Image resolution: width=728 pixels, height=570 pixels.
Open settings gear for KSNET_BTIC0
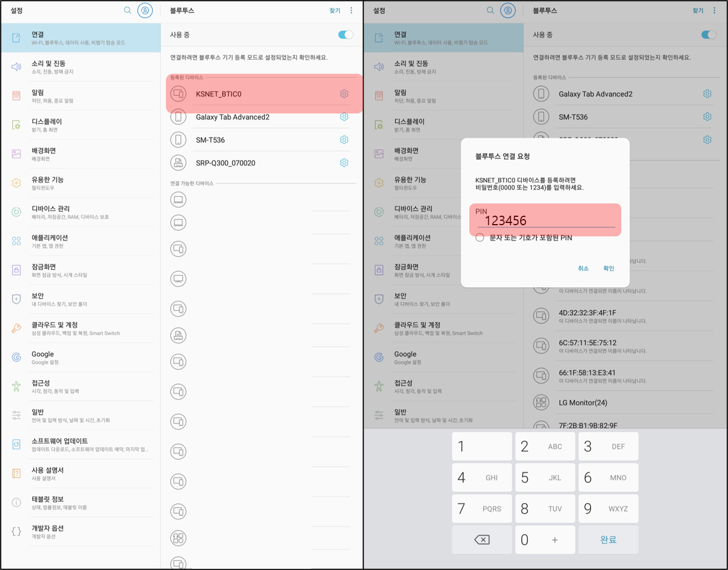pyautogui.click(x=344, y=94)
